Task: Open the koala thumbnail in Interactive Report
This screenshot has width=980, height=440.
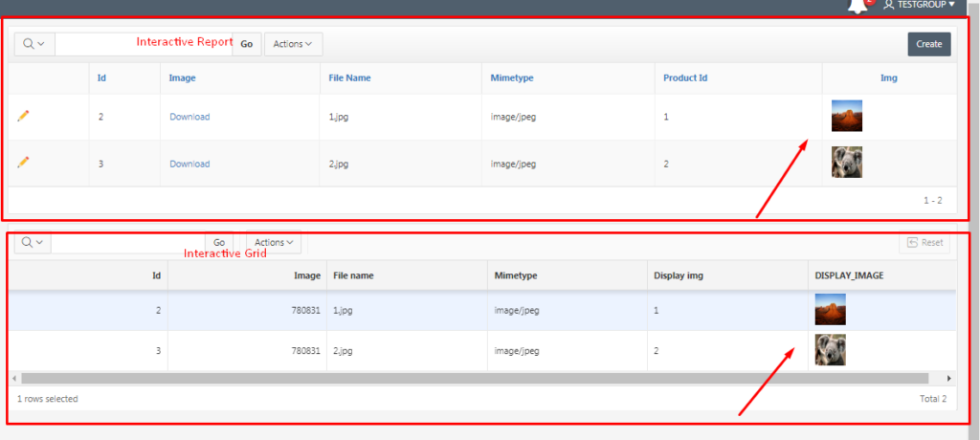Action: [847, 162]
